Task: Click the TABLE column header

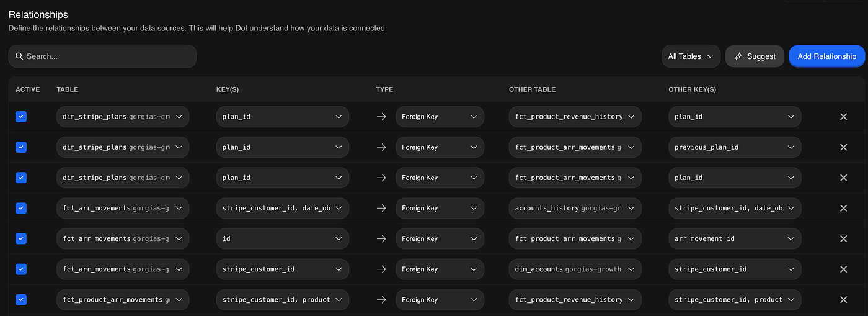Action: 68,89
